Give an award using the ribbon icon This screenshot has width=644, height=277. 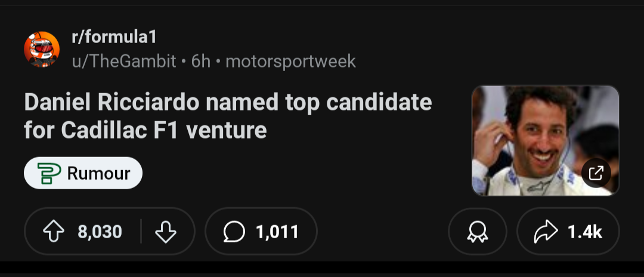477,232
